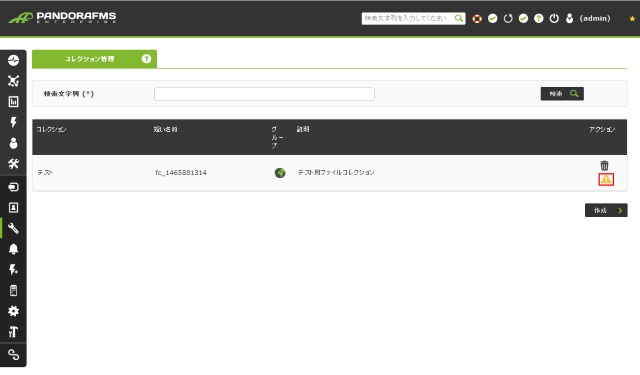Click the 短い名前 column header
The width and height of the screenshot is (640, 375).
pyautogui.click(x=165, y=129)
